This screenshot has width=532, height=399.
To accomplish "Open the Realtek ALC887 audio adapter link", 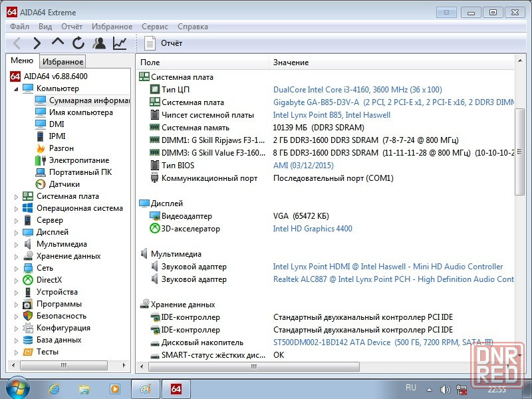I will [x=394, y=279].
